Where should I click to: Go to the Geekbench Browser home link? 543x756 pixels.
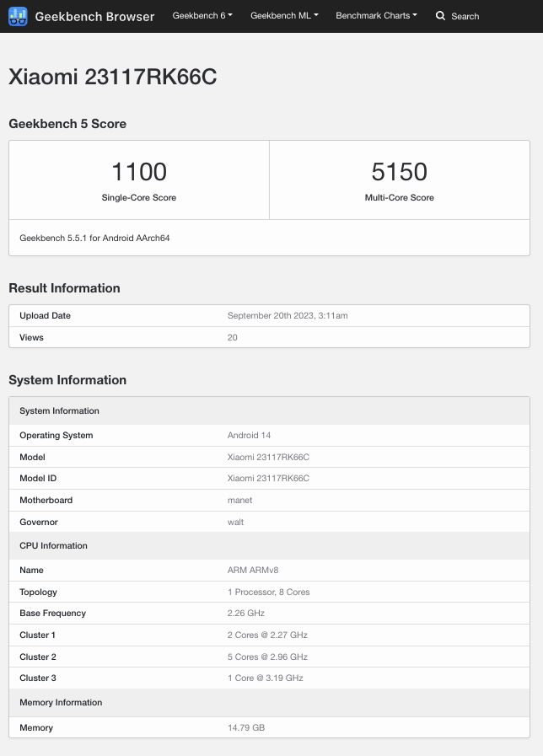94,16
